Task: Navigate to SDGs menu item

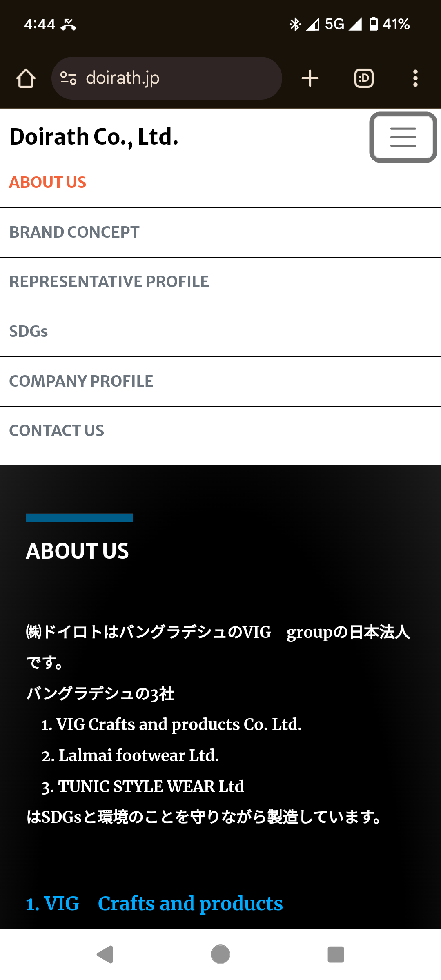Action: coord(29,332)
